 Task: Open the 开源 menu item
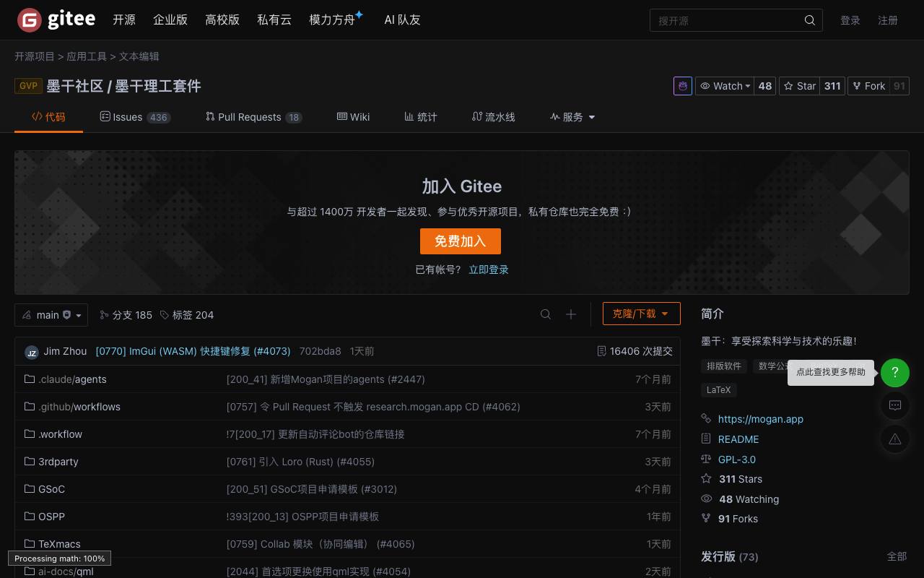click(124, 20)
